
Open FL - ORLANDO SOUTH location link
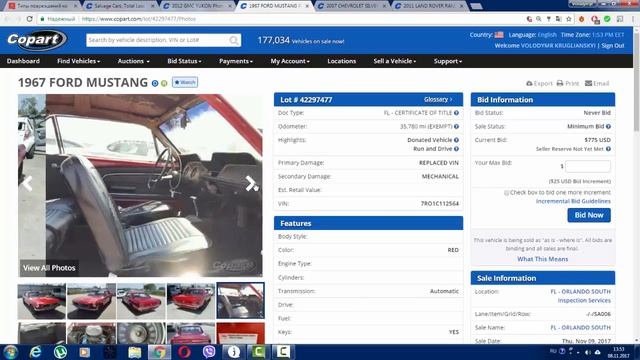pyautogui.click(x=580, y=291)
